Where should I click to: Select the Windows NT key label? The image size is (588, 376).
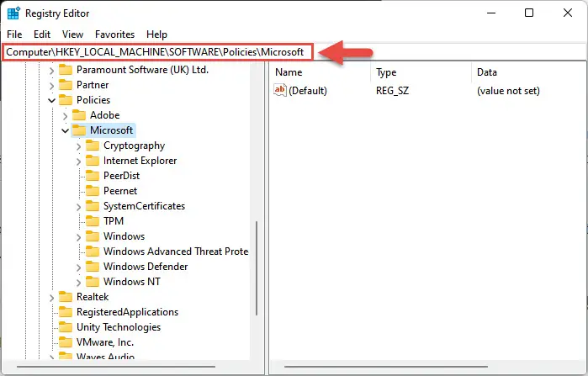pos(131,281)
